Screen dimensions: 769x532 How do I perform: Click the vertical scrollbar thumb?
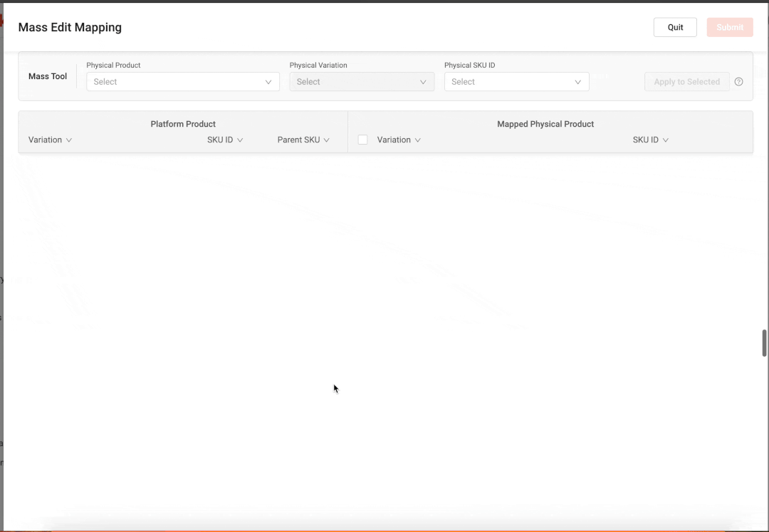[x=764, y=343]
